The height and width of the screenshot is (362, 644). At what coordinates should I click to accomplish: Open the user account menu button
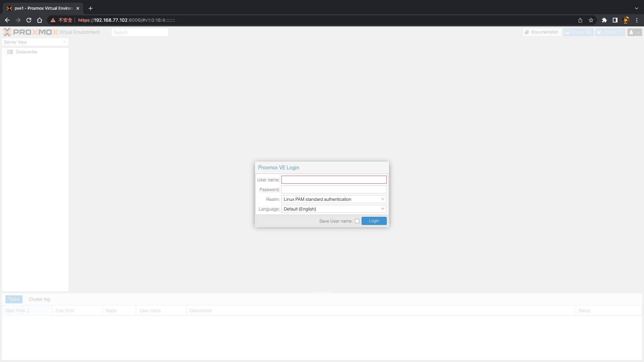click(635, 32)
